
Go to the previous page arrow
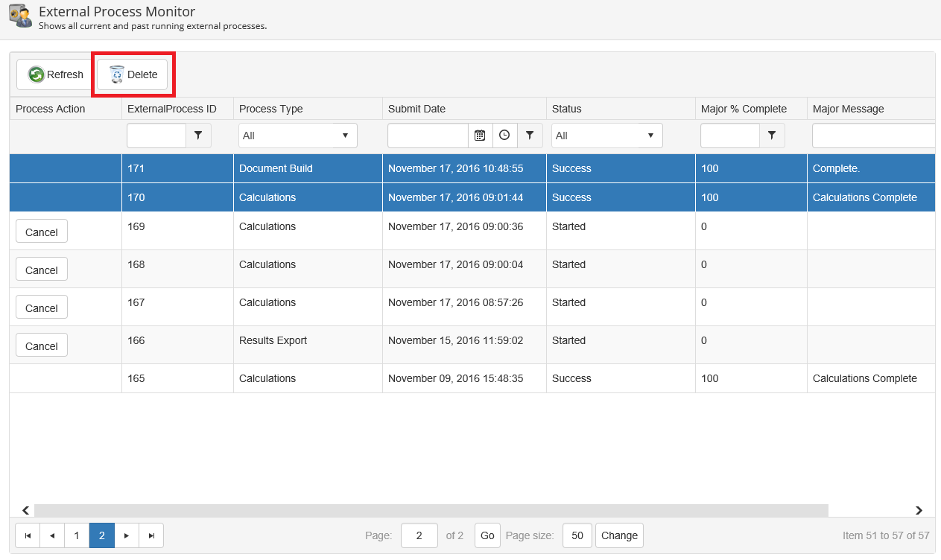coord(52,535)
